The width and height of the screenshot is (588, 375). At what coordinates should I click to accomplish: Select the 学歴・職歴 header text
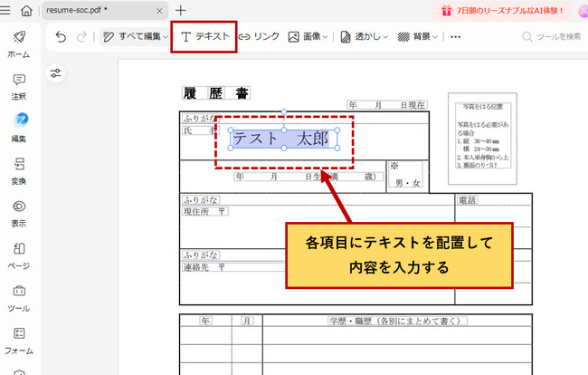(x=397, y=321)
